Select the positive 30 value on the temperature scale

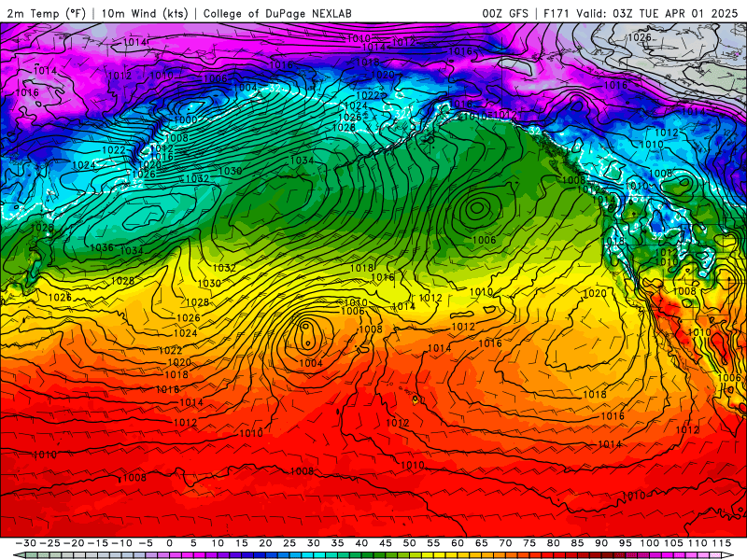pos(314,543)
